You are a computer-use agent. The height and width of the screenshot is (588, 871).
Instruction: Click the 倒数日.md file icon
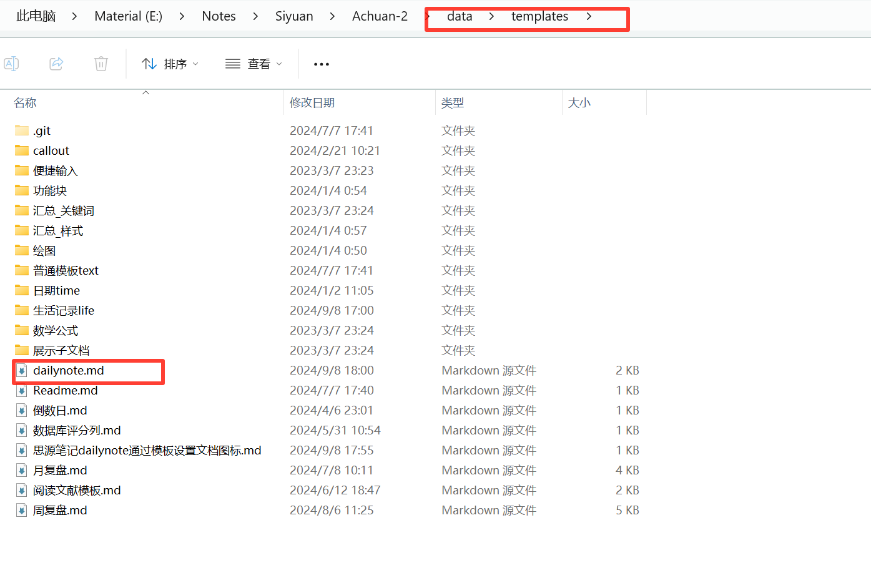point(22,410)
